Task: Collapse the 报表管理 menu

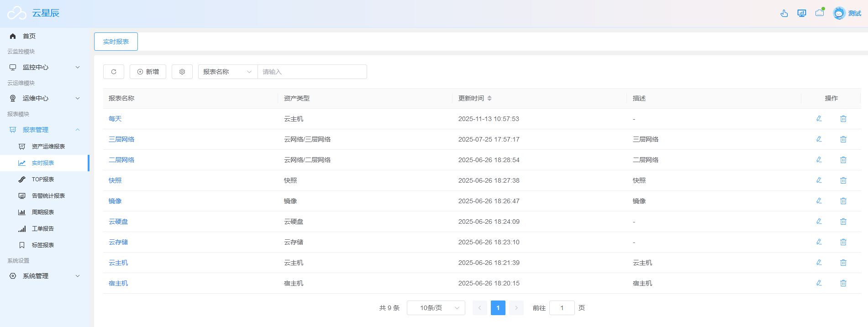Action: coord(45,130)
